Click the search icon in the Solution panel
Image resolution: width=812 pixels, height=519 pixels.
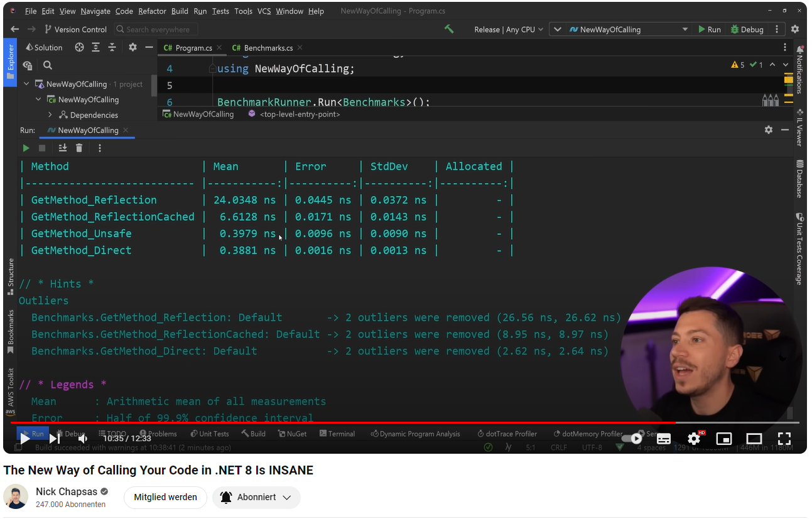click(48, 65)
